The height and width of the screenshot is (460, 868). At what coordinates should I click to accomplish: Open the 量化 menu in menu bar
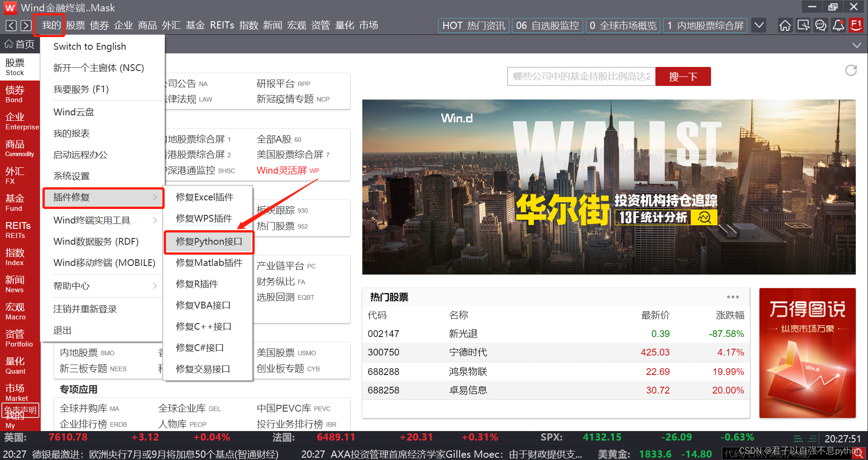tap(345, 25)
